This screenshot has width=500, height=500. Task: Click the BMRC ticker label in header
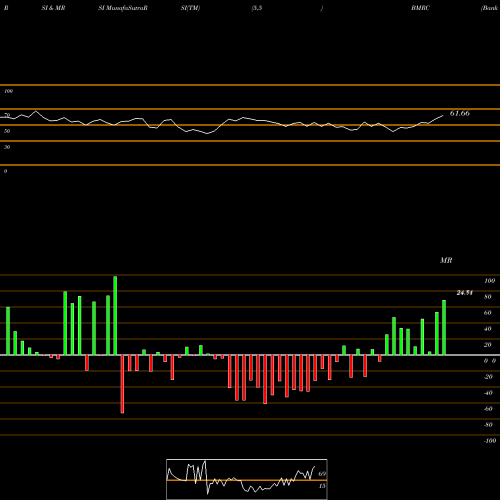pyautogui.click(x=420, y=8)
